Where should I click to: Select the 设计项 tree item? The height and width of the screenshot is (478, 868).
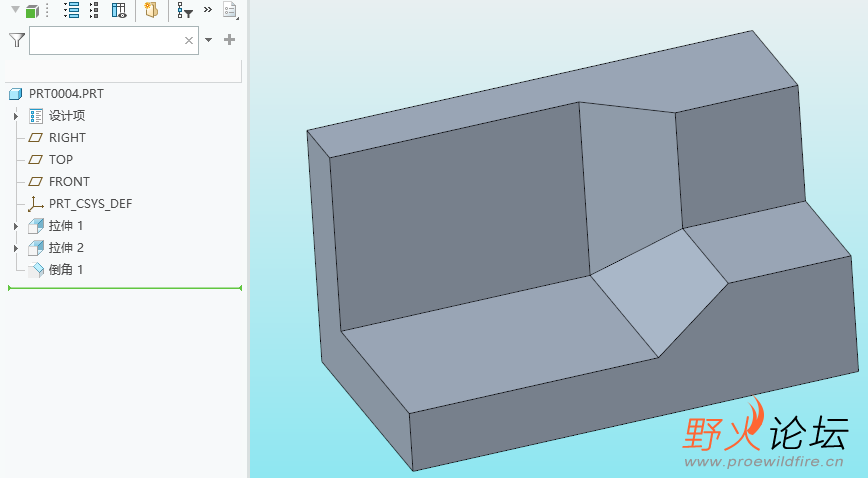pos(66,116)
